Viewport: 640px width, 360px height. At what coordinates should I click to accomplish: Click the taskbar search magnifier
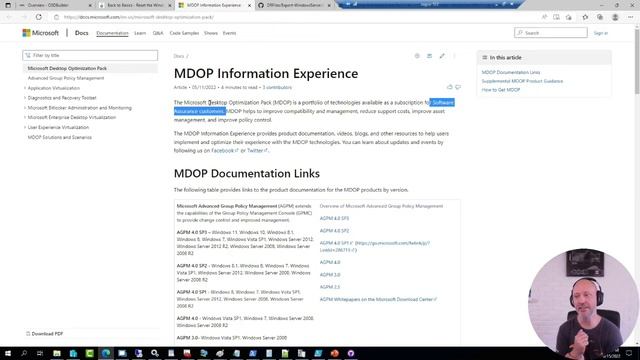(x=24, y=353)
